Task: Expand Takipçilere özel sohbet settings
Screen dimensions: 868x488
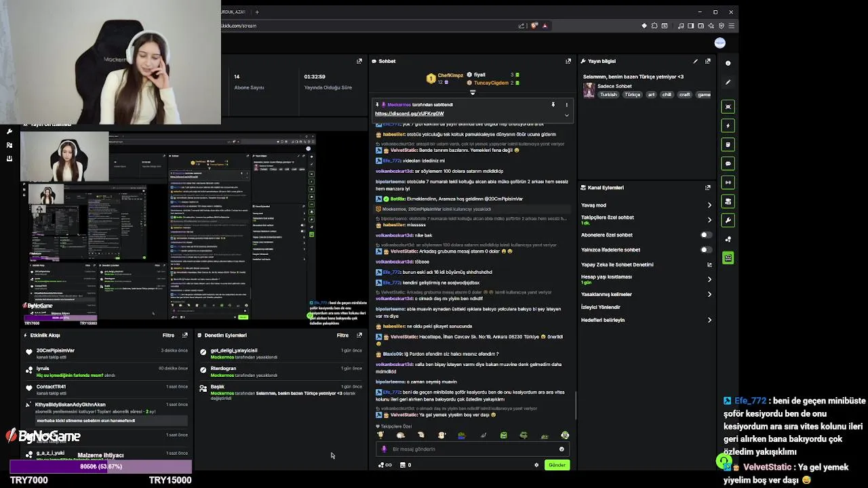Action: tap(709, 220)
